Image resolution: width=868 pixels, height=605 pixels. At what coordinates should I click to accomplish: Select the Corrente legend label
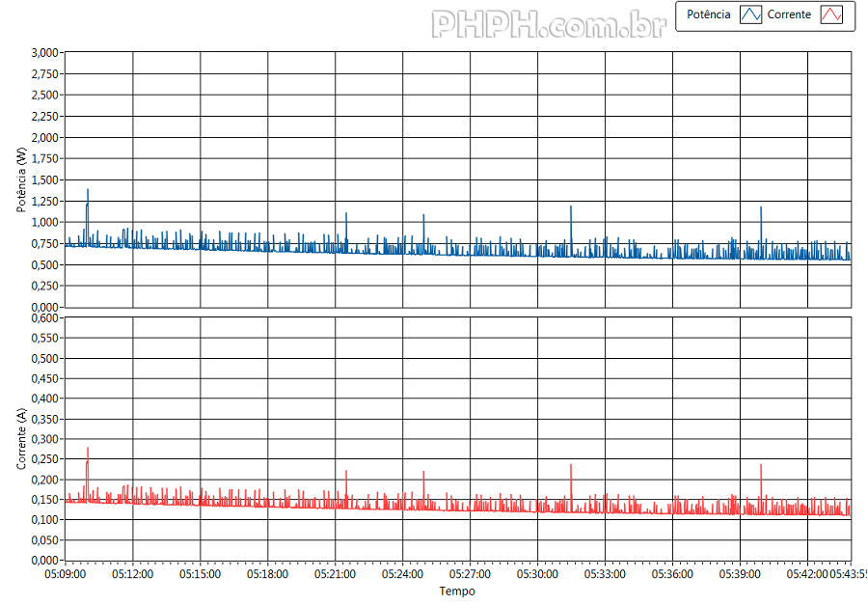(x=789, y=14)
